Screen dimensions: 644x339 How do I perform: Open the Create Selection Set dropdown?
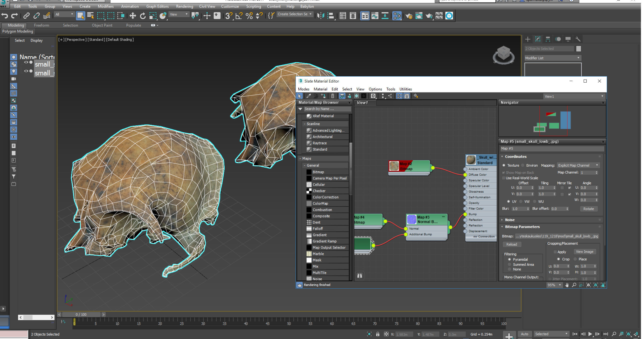[295, 14]
